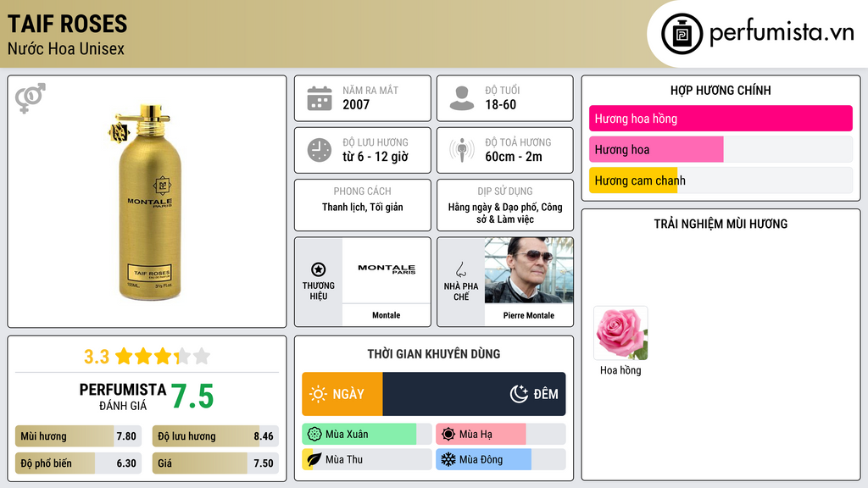
Task: Open the Montale brand logo link
Action: pos(387,270)
